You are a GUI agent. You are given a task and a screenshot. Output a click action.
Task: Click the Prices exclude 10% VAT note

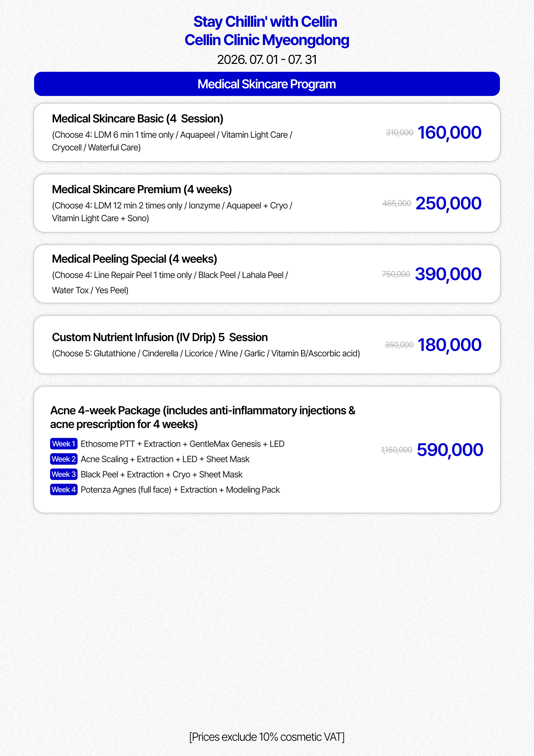pyautogui.click(x=267, y=737)
